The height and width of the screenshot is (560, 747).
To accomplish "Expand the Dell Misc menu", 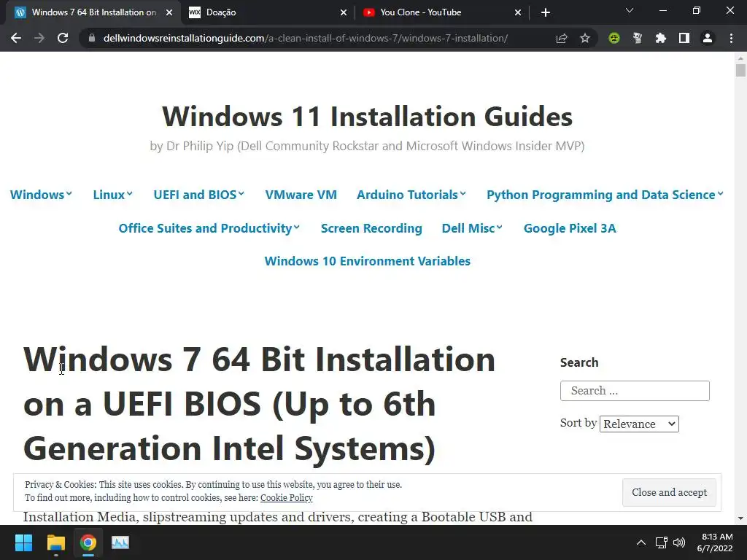I will pyautogui.click(x=472, y=228).
